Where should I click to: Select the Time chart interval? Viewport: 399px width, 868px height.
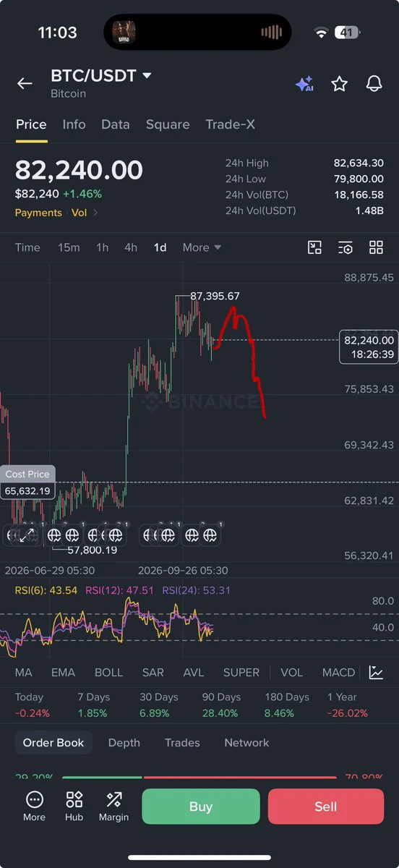27,247
